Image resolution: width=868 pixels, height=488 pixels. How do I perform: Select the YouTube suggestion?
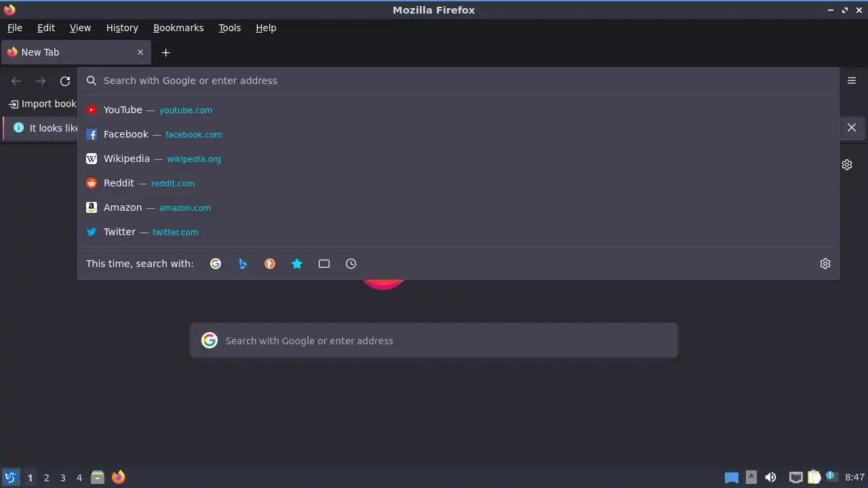pos(458,110)
